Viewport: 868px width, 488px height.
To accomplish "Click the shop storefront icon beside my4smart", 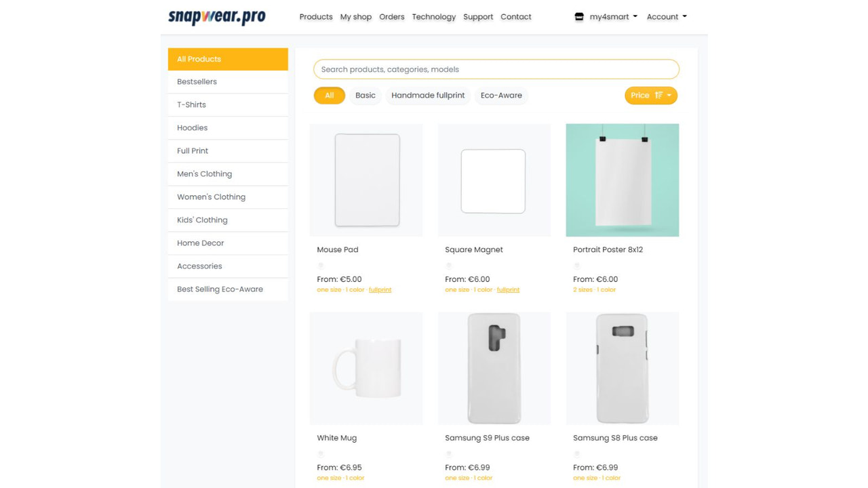I will (x=578, y=16).
